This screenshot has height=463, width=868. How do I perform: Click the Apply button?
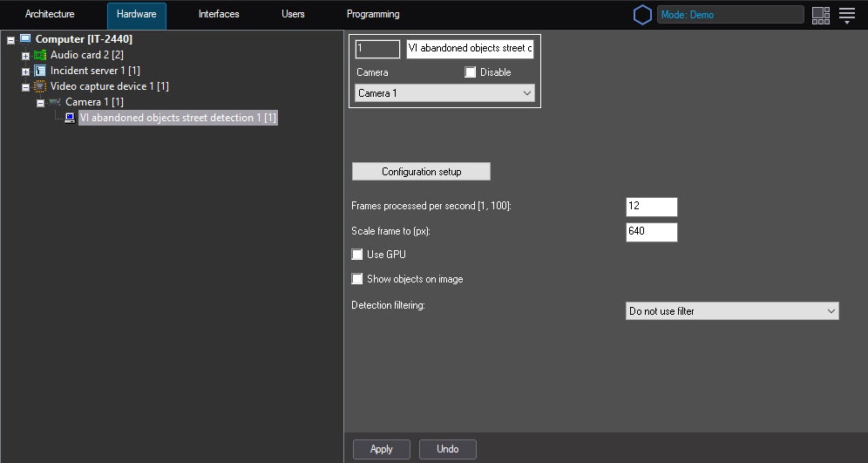[x=382, y=449]
